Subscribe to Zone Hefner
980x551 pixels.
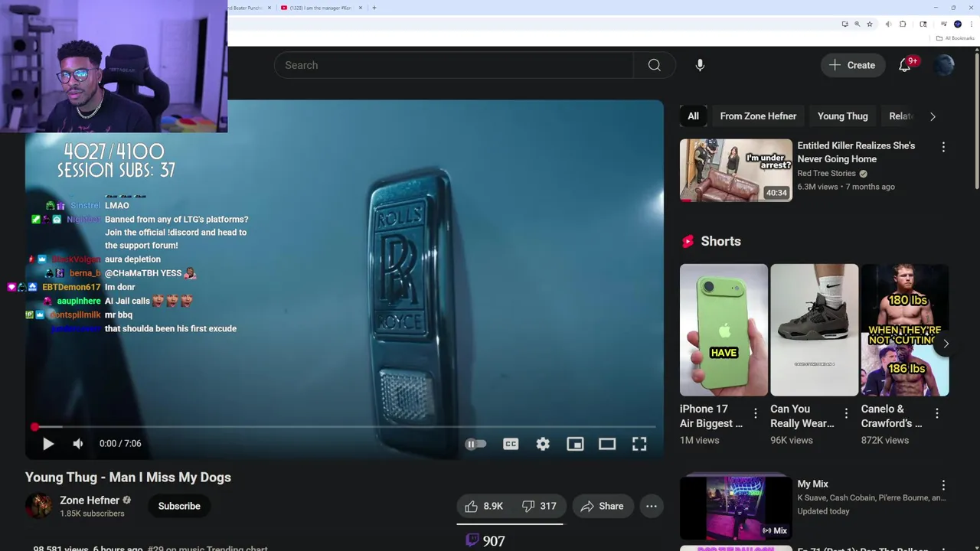179,506
